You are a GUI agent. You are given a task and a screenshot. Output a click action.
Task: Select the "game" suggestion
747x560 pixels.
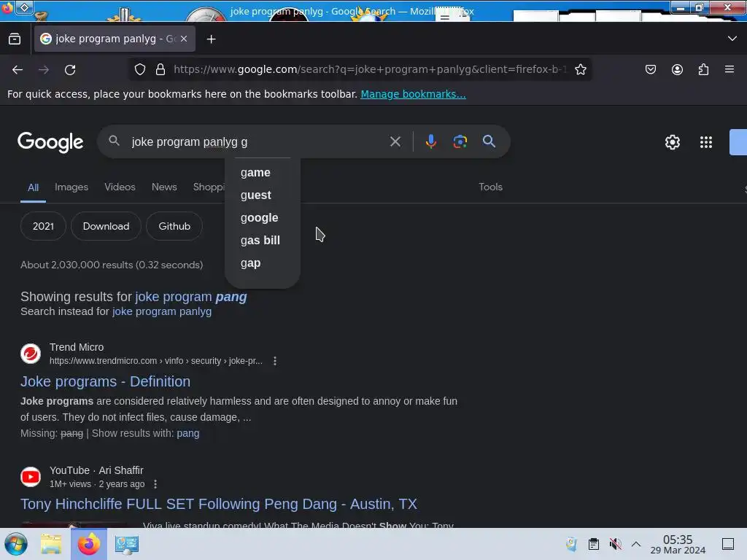[263, 172]
